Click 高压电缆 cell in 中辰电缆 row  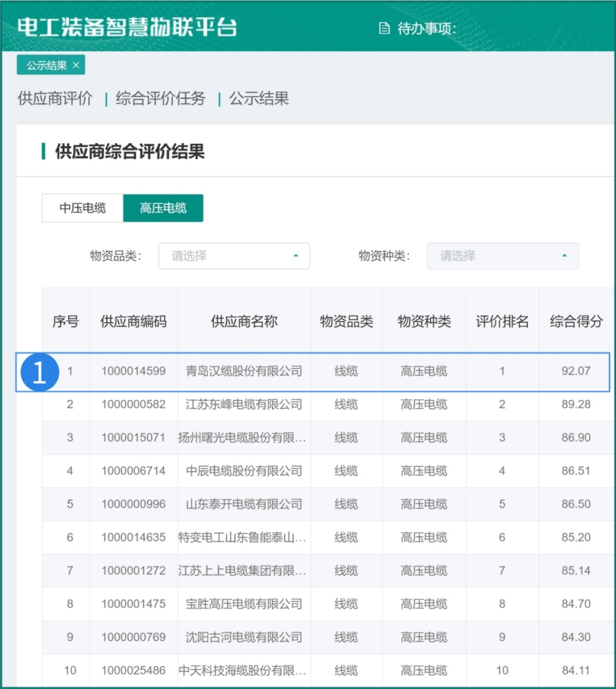(424, 471)
